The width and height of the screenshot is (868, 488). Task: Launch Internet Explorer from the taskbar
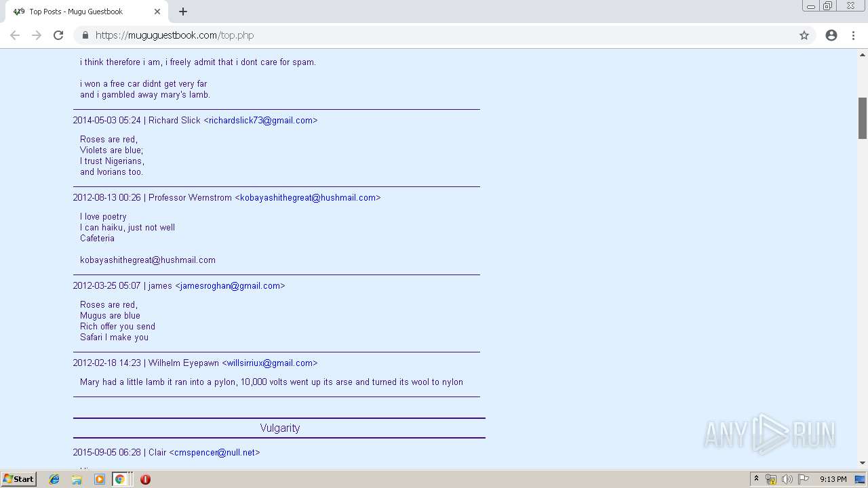click(54, 479)
